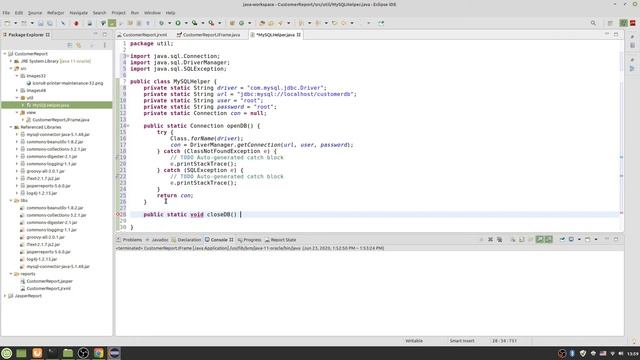This screenshot has width=640, height=360.
Task: Select konsit-printer-maintenance-32.png file
Action: (68, 83)
